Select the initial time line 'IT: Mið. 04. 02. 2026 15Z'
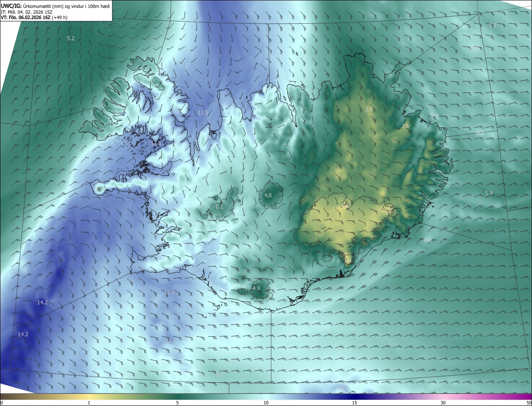 click(x=27, y=12)
